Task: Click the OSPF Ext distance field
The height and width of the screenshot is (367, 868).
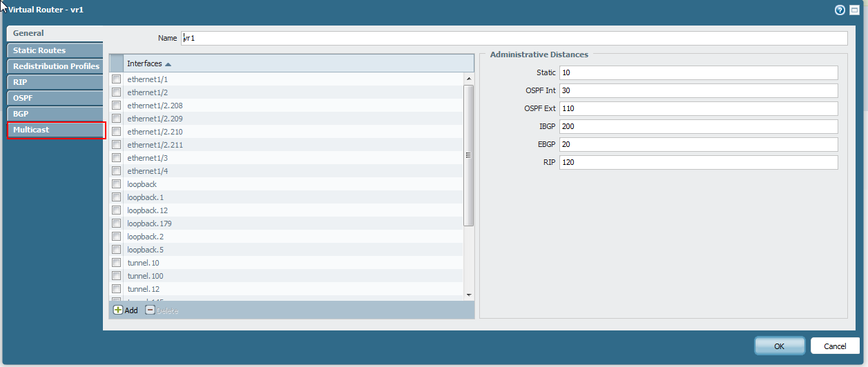Action: point(699,108)
